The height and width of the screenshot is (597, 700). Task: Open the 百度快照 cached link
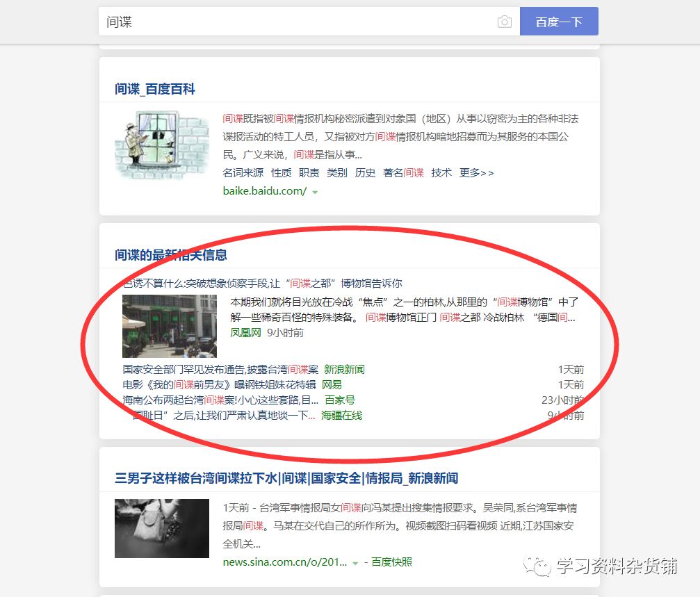pos(391,562)
